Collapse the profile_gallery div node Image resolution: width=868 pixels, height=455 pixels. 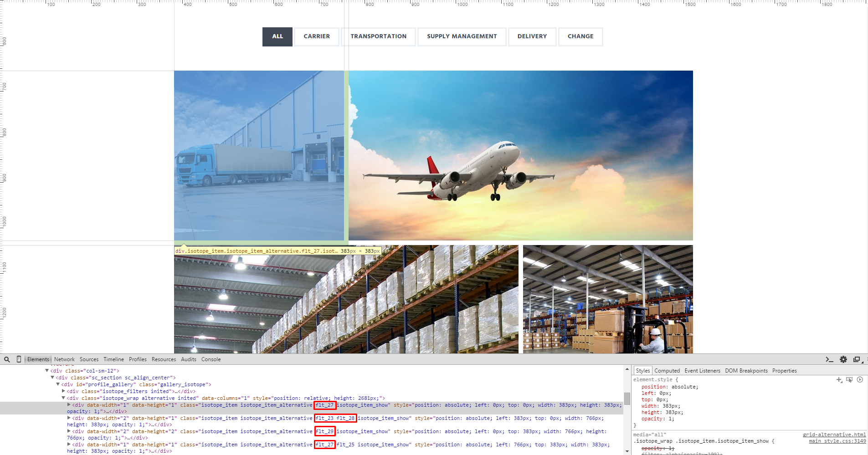click(58, 384)
